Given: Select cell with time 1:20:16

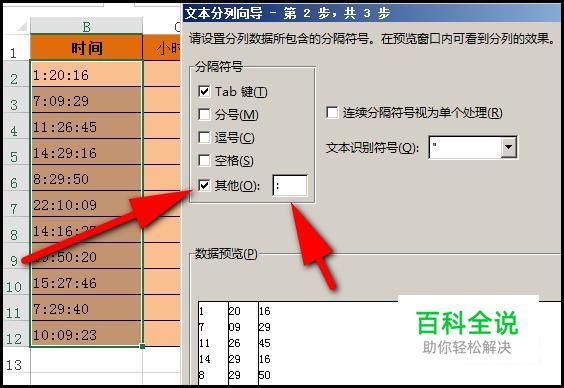Looking at the screenshot, I should click(x=86, y=74).
